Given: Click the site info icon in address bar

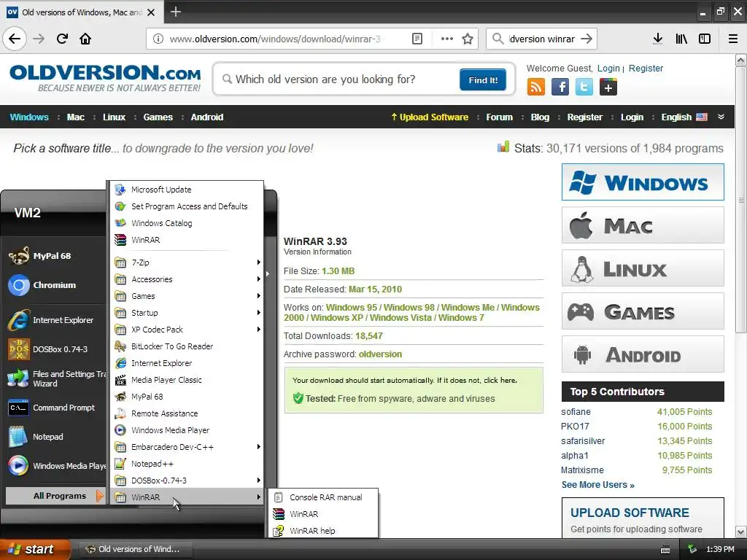Looking at the screenshot, I should 158,39.
